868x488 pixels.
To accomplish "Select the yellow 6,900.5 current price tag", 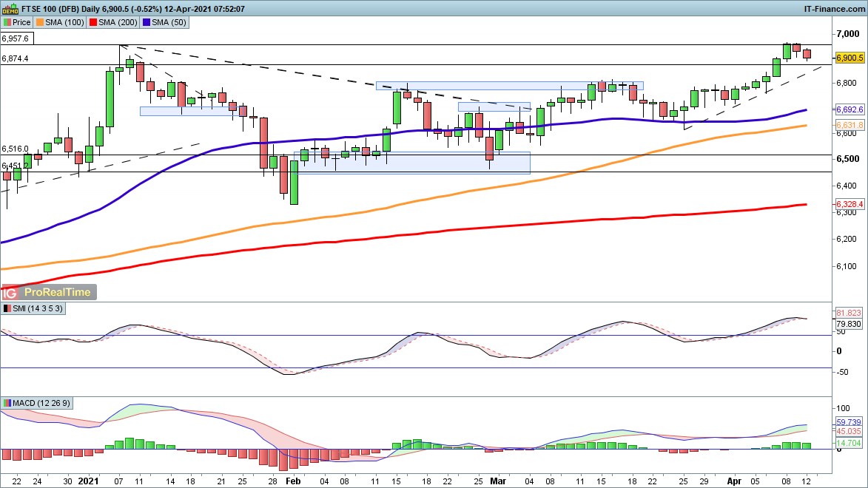I will click(848, 58).
